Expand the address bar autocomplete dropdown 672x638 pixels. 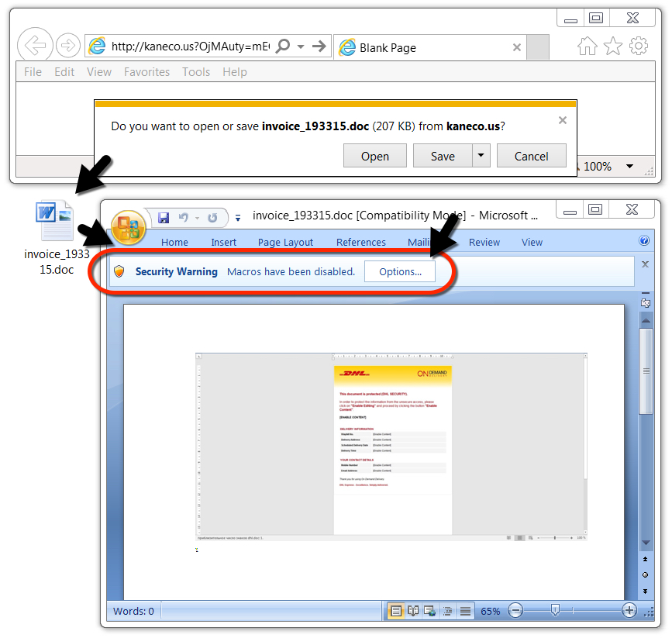pos(301,47)
